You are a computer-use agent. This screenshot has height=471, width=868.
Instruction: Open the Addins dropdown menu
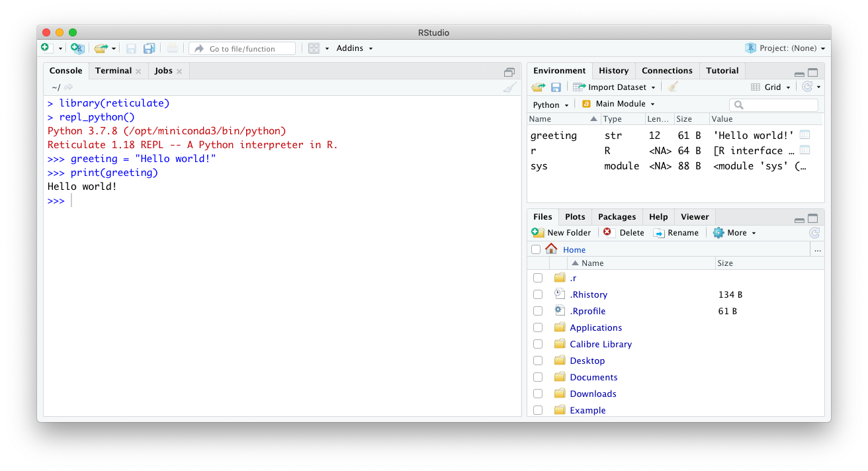click(x=355, y=48)
